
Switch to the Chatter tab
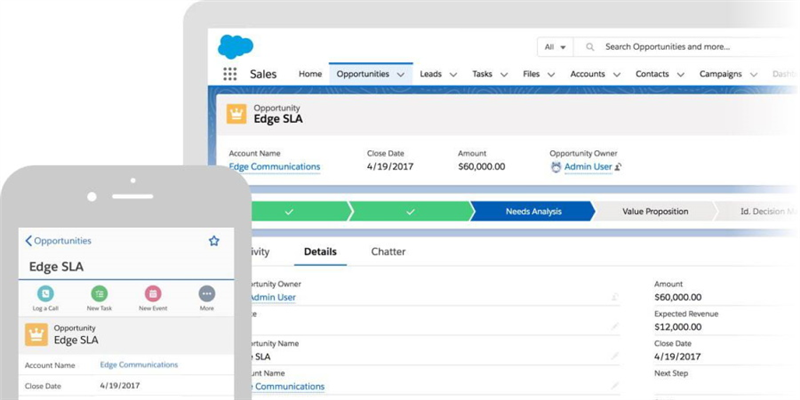(x=388, y=252)
